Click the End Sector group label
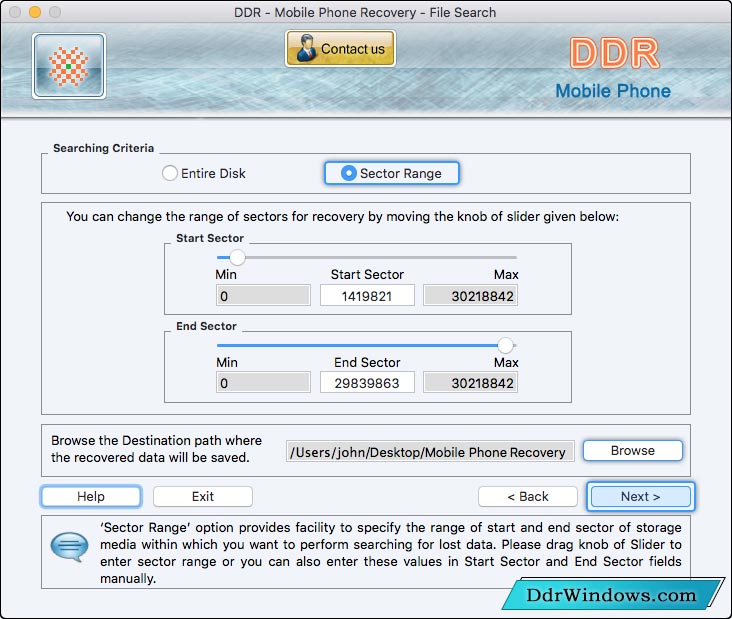Screen dimensions: 732x619 206,326
